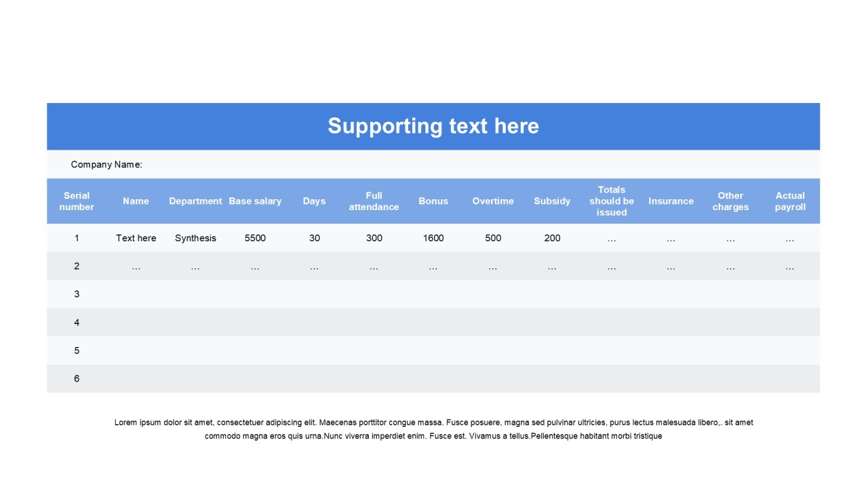Viewport: 868px width, 488px height.
Task: Click the "Bonus" column header
Action: 433,201
